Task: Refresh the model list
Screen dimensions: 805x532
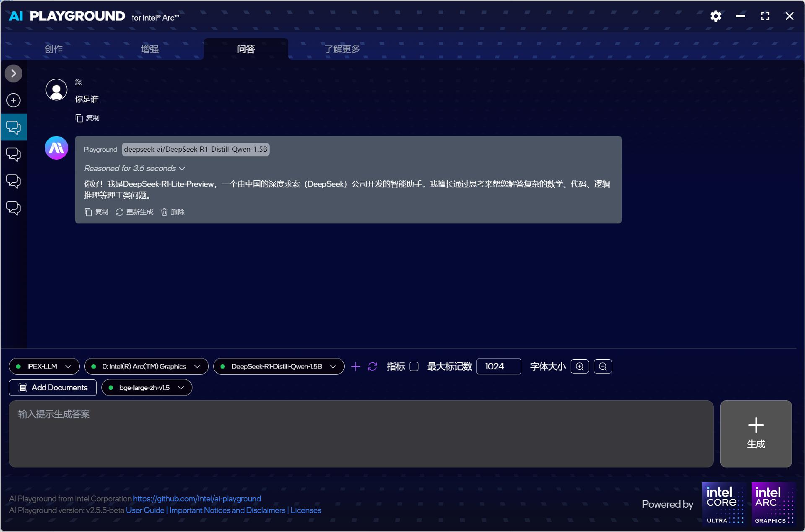Action: [372, 366]
